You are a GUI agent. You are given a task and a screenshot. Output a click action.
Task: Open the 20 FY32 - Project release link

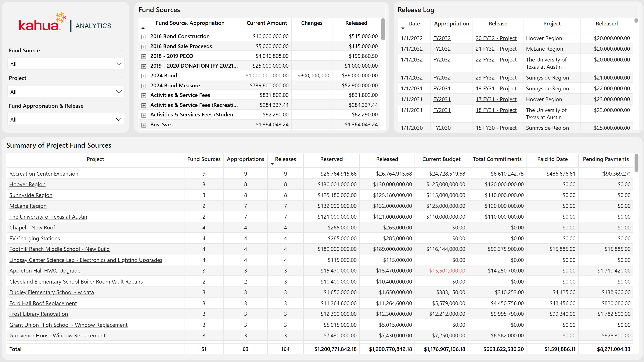(x=496, y=38)
